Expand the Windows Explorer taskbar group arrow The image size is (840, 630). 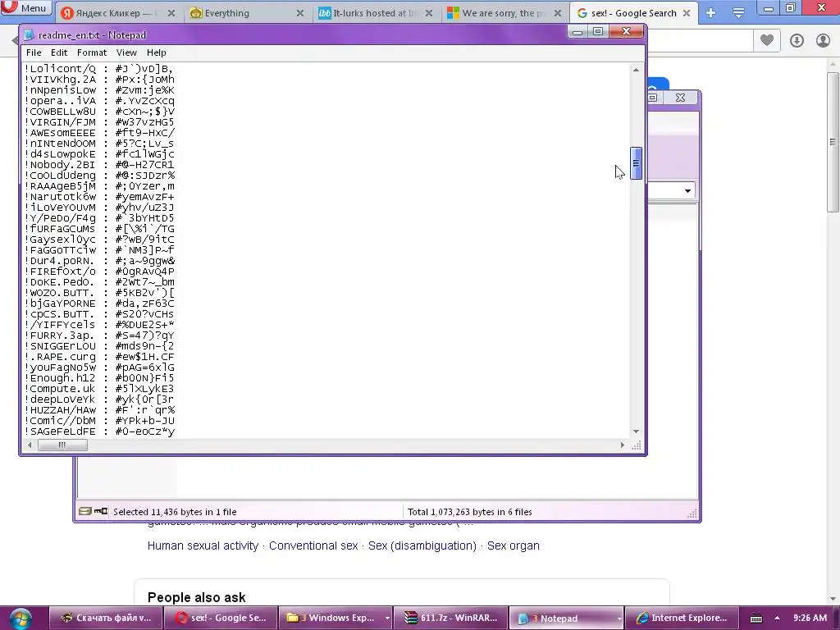(387, 619)
